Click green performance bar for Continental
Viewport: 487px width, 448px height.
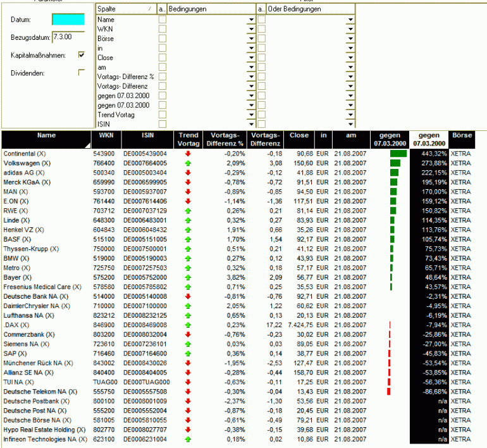398,154
